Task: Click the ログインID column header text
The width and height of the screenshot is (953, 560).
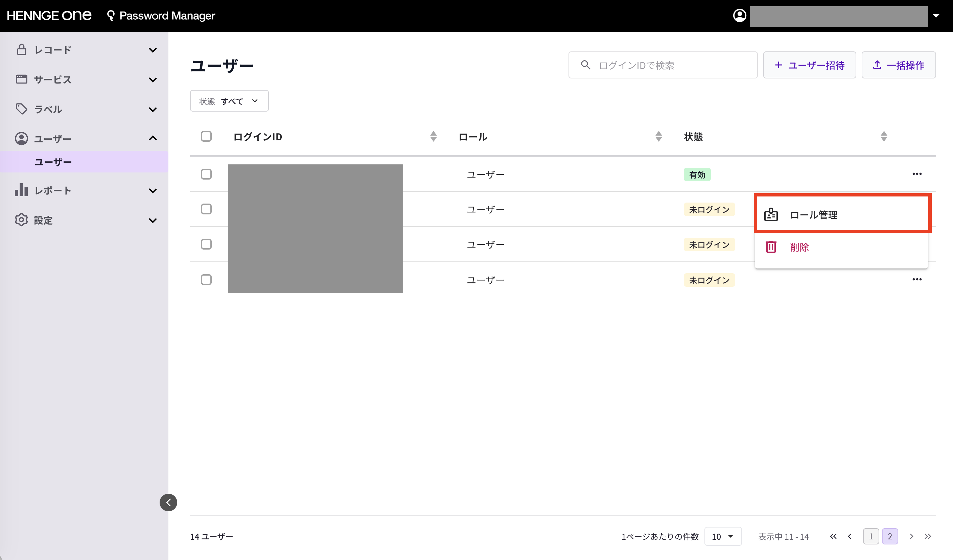Action: point(258,137)
